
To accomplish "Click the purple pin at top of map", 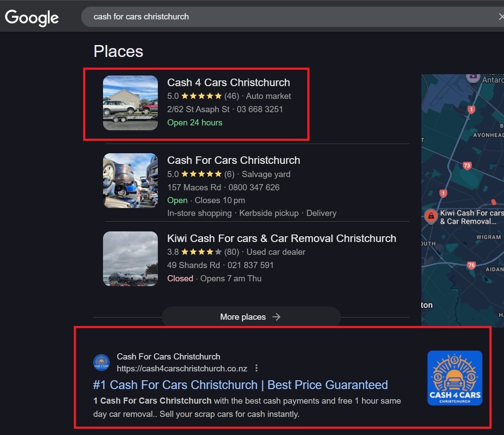I will [473, 77].
